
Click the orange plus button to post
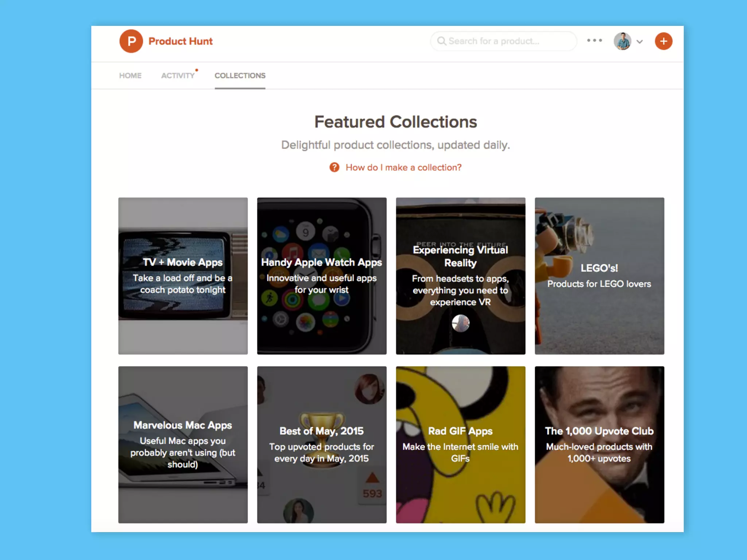click(663, 41)
